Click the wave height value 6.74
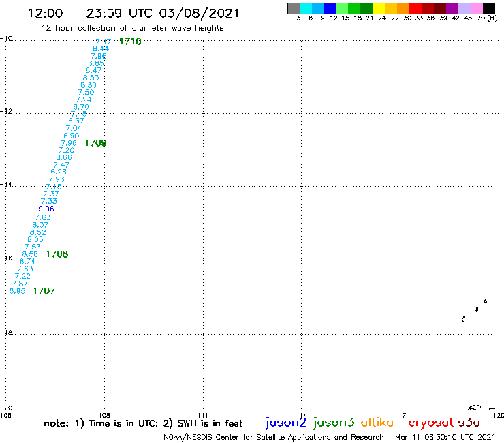Viewport: 504px width, 443px height. click(x=28, y=262)
